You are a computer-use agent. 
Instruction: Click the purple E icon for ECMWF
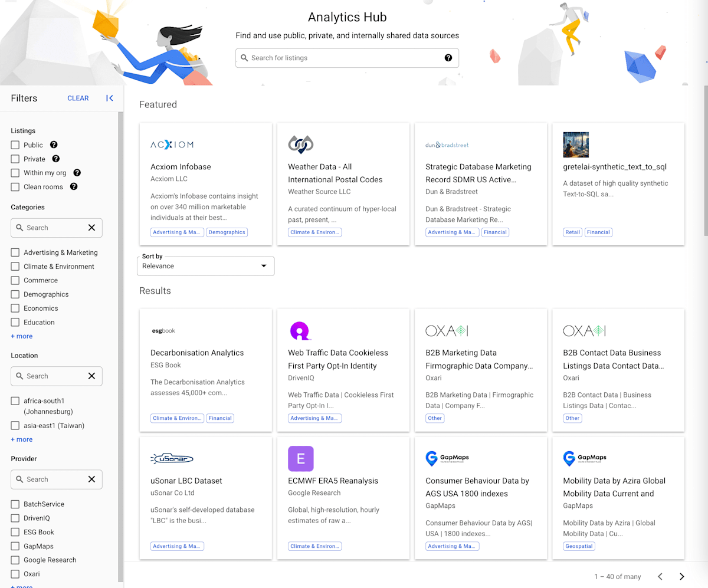click(301, 458)
